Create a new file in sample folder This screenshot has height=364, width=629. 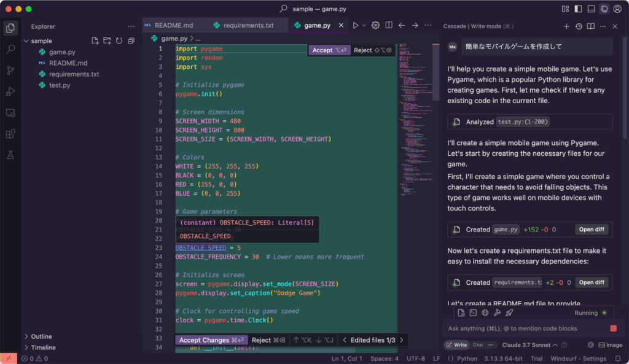95,41
